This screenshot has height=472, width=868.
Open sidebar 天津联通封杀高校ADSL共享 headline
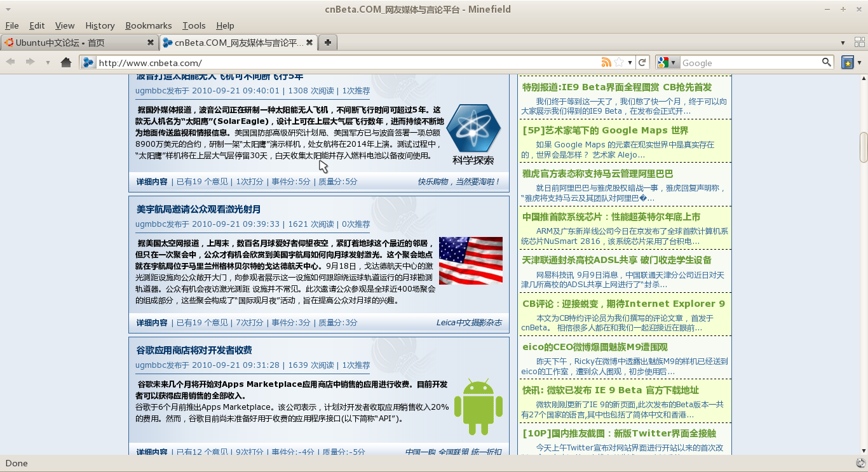click(617, 260)
